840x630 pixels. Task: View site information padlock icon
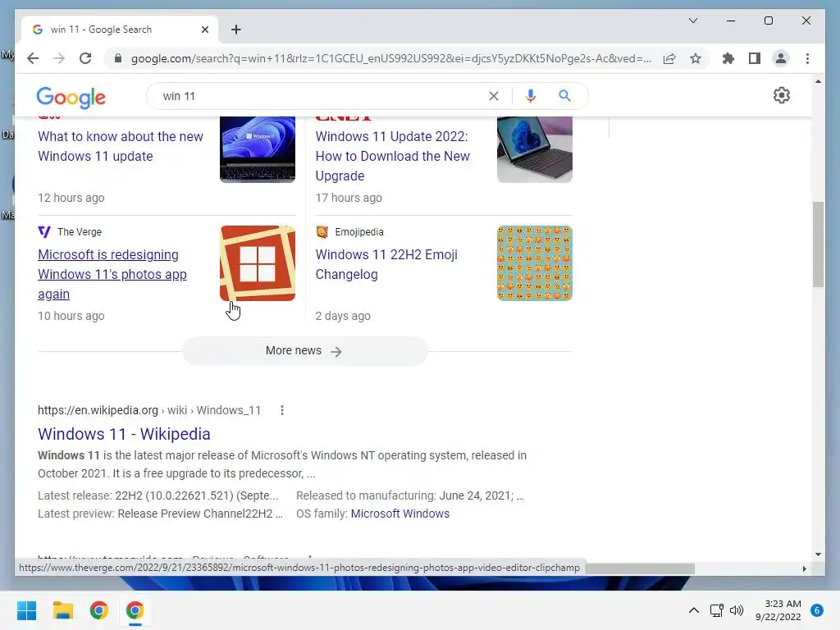pos(118,58)
